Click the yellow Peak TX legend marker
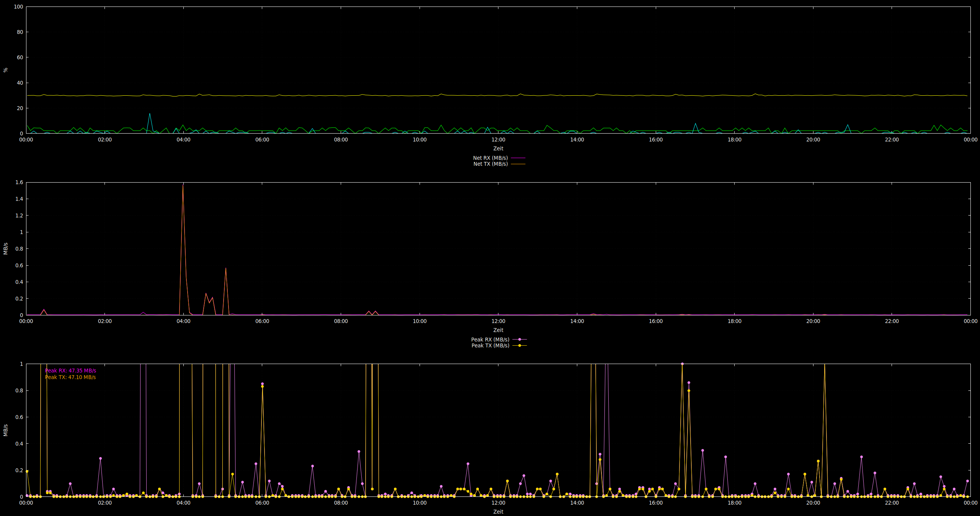Image resolution: width=980 pixels, height=516 pixels. click(x=519, y=346)
